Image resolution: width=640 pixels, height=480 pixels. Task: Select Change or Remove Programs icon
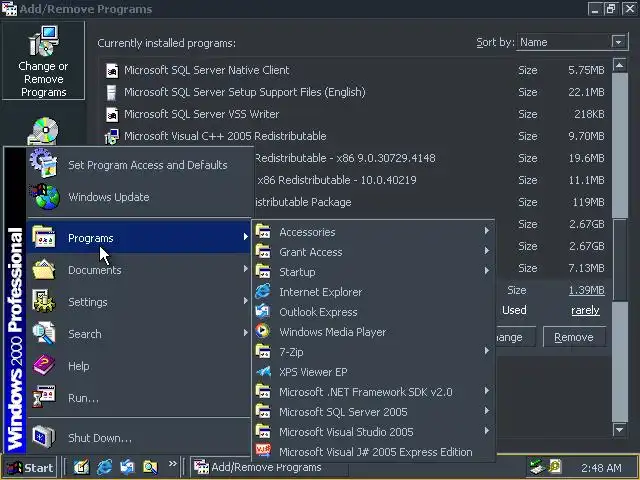click(43, 41)
